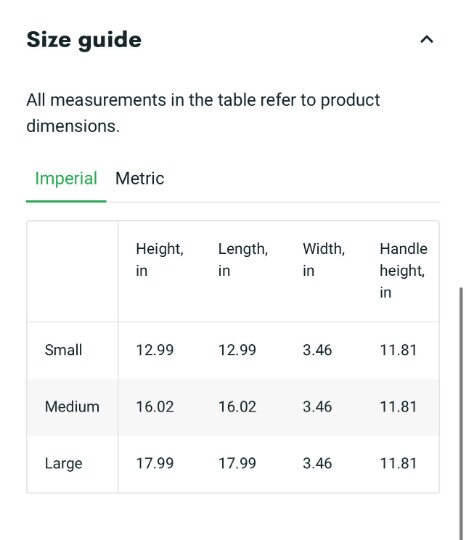Click the Width, in column header
This screenshot has height=540, width=466.
click(323, 260)
